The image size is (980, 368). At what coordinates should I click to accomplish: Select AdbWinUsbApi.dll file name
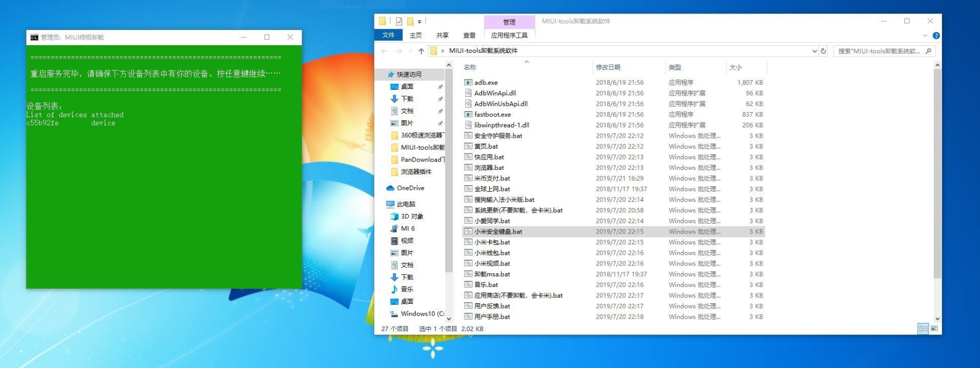(501, 104)
